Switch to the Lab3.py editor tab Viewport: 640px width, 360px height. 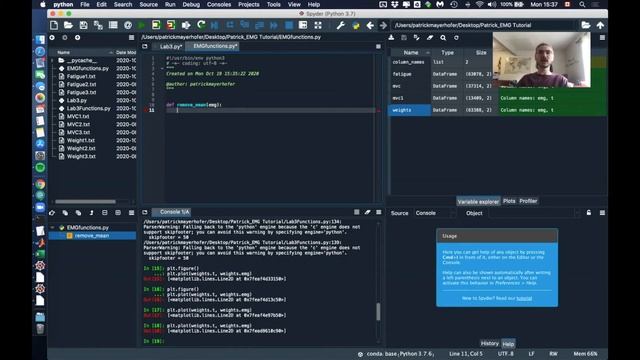(x=170, y=47)
